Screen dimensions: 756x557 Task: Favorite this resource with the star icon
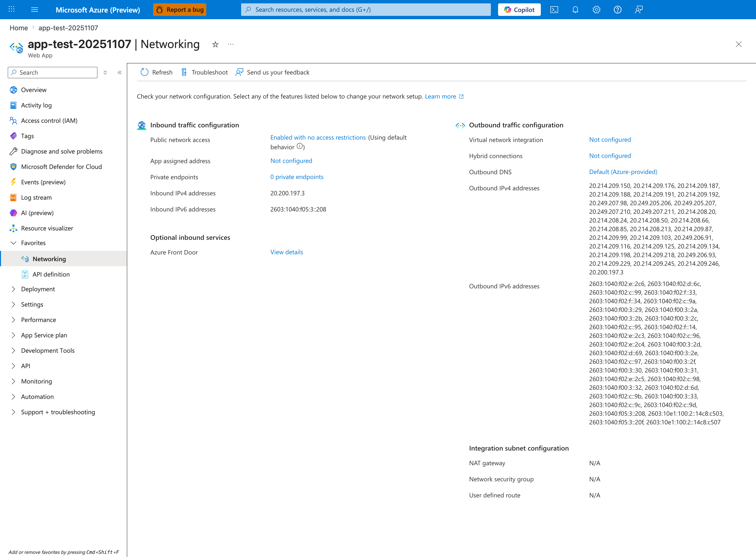(x=215, y=44)
